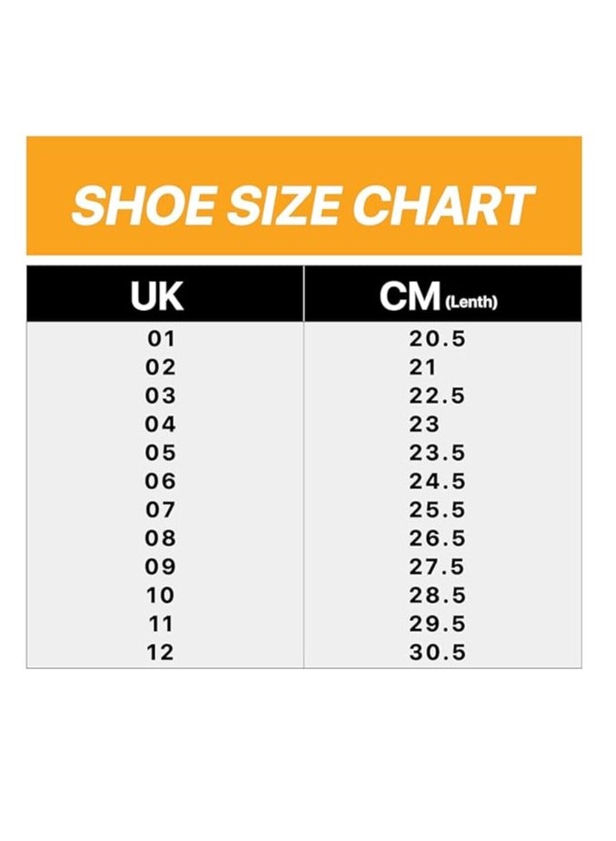Click the 22.5 cm length value
616x841 pixels.
[437, 396]
